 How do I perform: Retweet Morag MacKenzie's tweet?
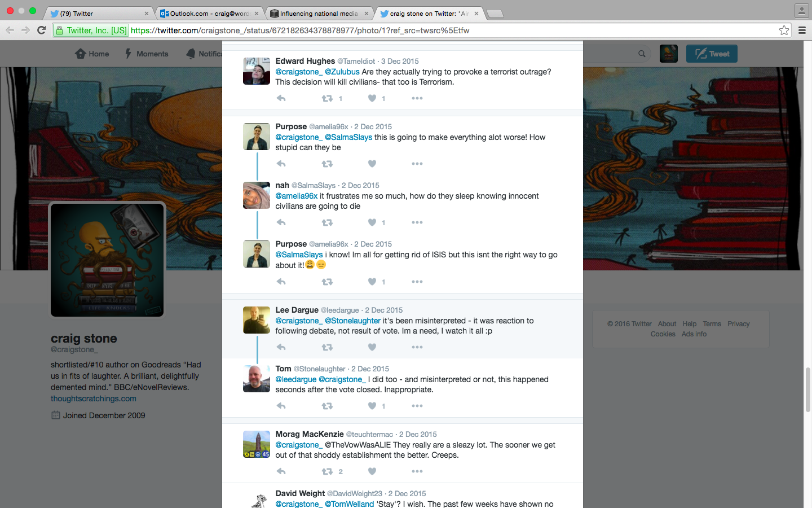click(327, 471)
